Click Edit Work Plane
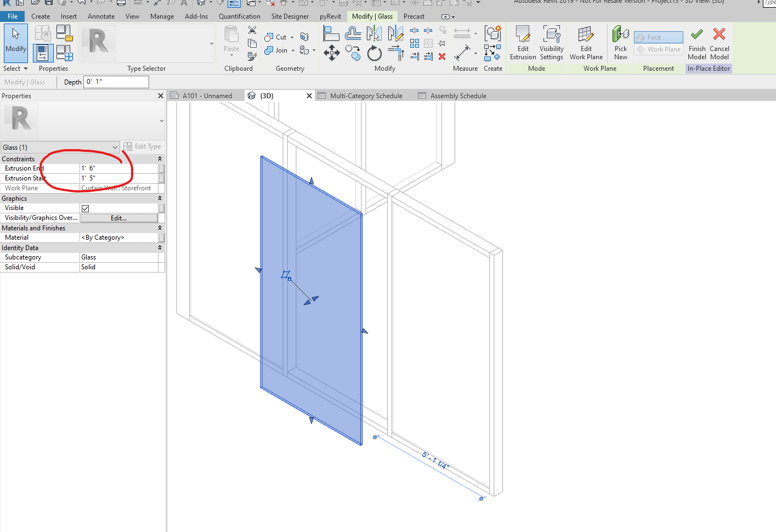Image resolution: width=776 pixels, height=532 pixels. point(586,43)
